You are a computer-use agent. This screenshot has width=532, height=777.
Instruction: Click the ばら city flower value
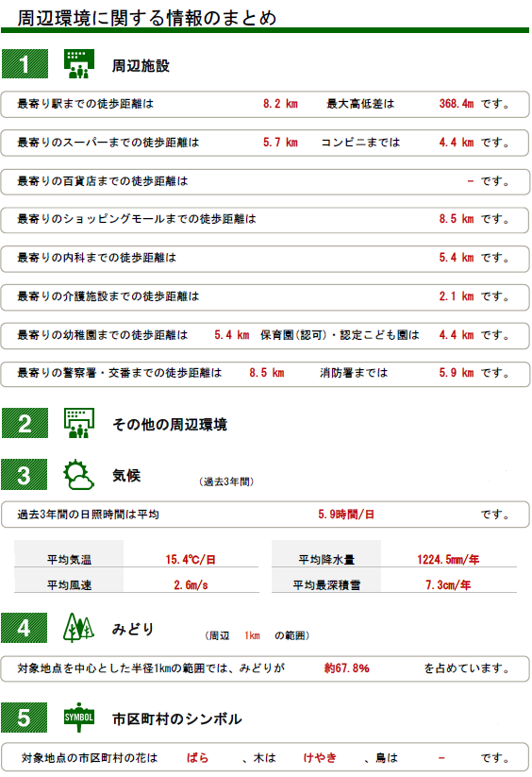(x=197, y=758)
